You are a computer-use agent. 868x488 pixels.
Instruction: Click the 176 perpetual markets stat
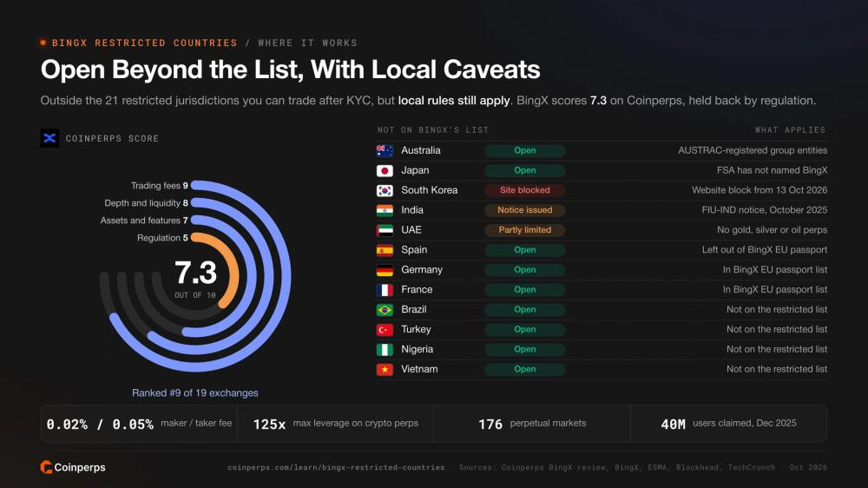click(532, 424)
